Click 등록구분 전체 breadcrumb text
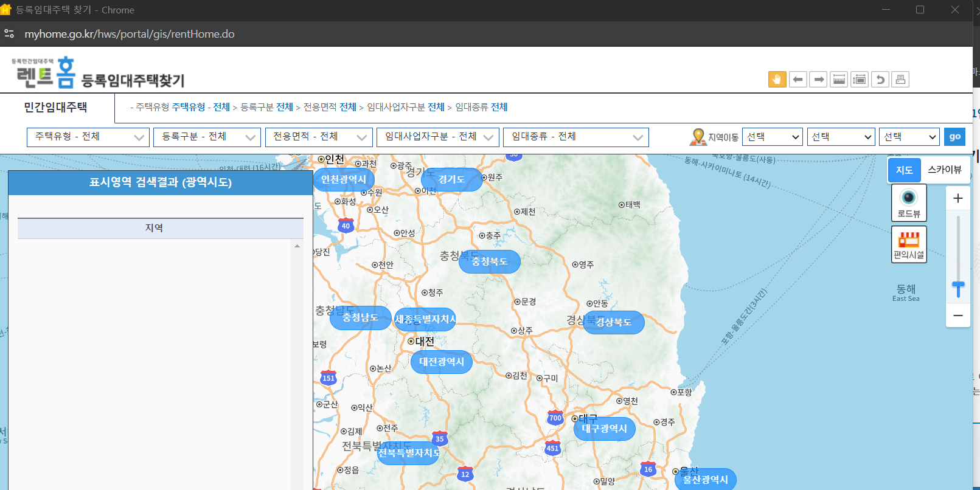Screen dimensions: 980x490 266,107
